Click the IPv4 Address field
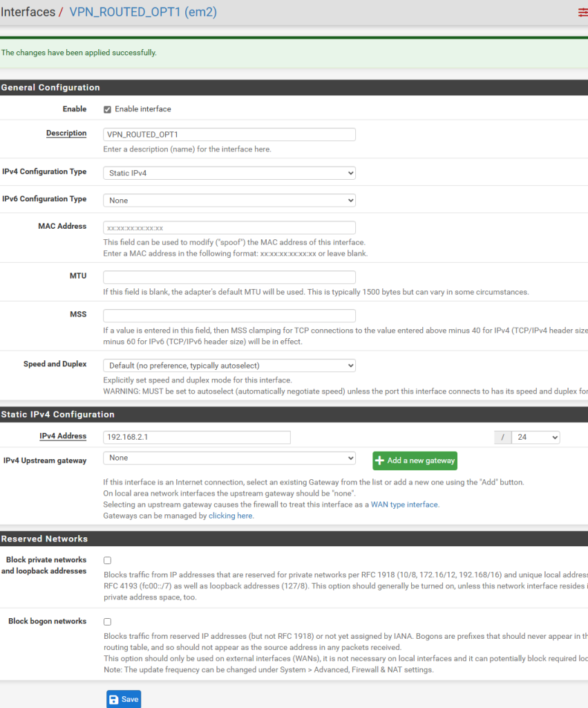This screenshot has width=588, height=708. point(196,438)
